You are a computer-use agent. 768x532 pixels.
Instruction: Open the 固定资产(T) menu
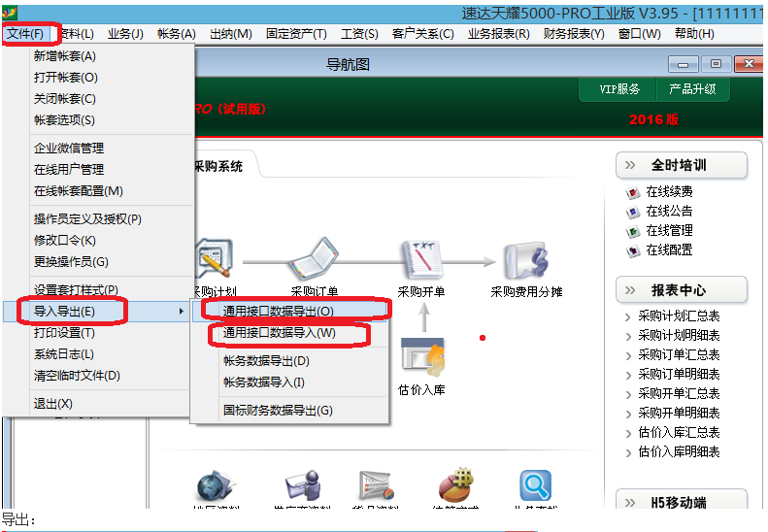click(296, 34)
